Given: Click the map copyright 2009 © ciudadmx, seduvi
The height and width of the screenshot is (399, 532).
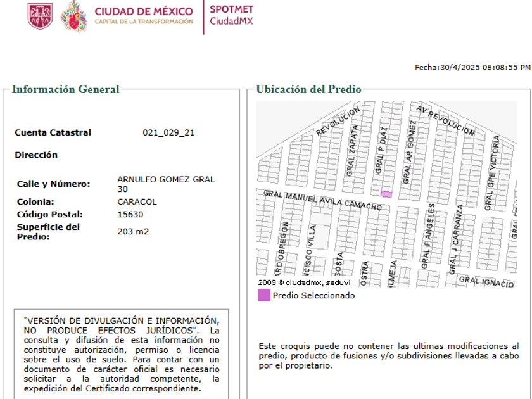Looking at the screenshot, I should pyautogui.click(x=305, y=282).
